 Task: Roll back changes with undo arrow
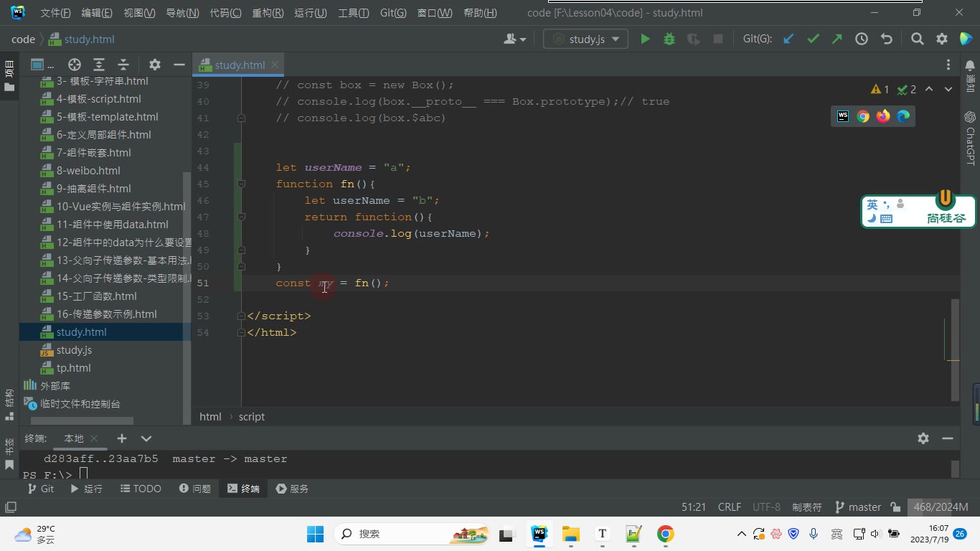pos(887,39)
